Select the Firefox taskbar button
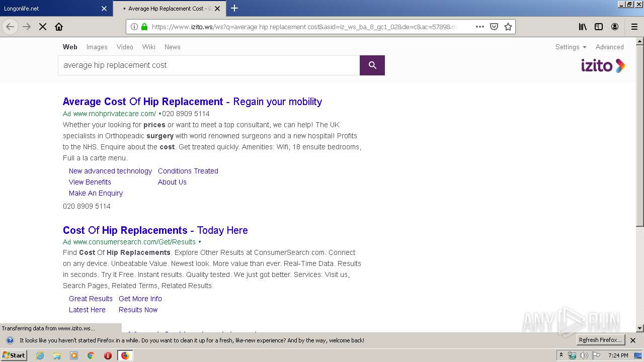Image resolution: width=644 pixels, height=362 pixels. coord(125,355)
